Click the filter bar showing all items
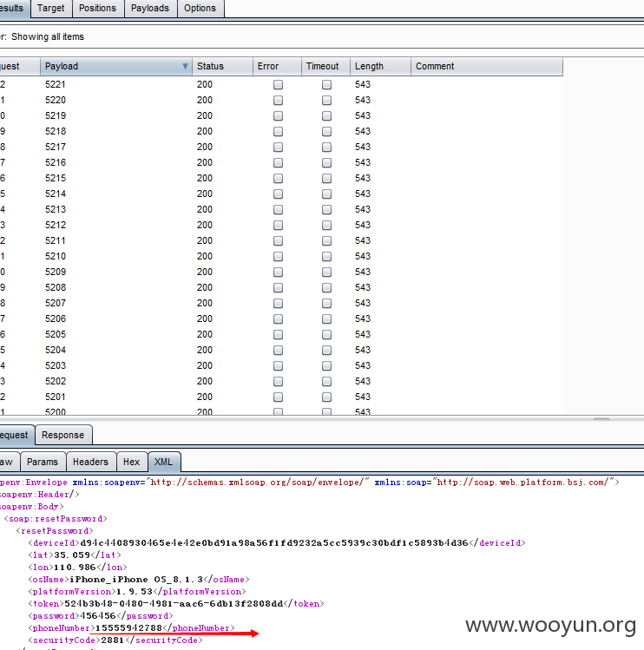The width and height of the screenshot is (644, 650). [322, 37]
